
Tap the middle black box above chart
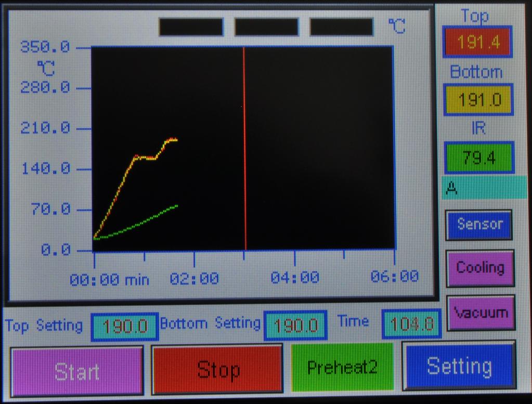click(266, 27)
